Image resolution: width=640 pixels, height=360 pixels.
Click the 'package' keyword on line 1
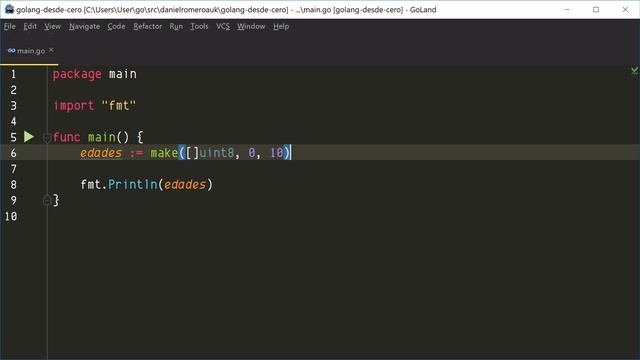point(77,74)
